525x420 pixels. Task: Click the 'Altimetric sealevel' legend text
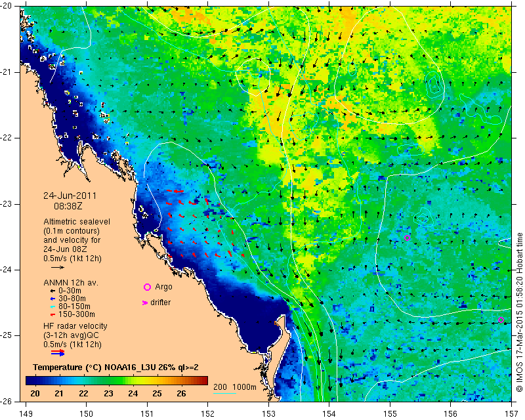point(77,222)
